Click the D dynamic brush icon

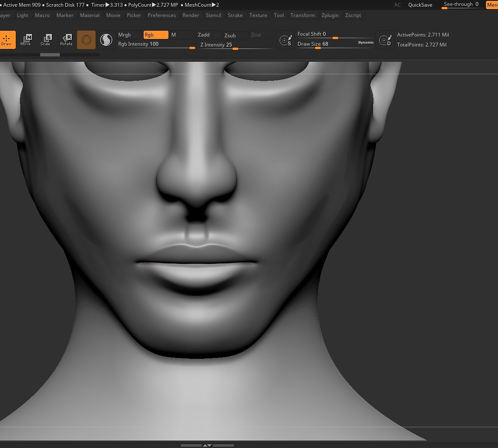385,40
